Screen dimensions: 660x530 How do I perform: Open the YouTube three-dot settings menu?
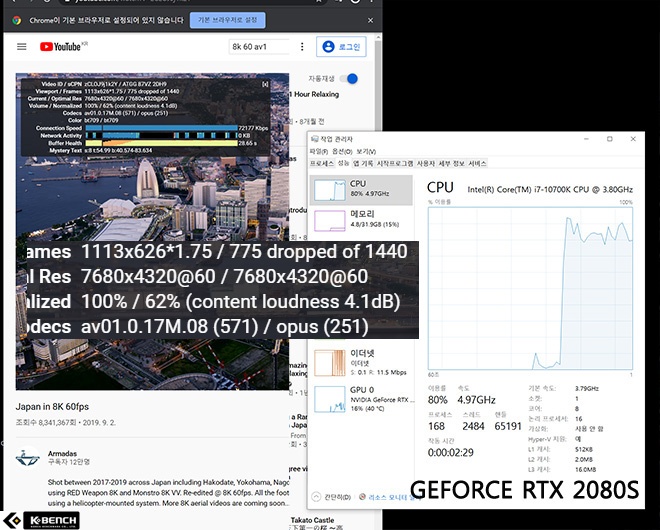pyautogui.click(x=302, y=47)
